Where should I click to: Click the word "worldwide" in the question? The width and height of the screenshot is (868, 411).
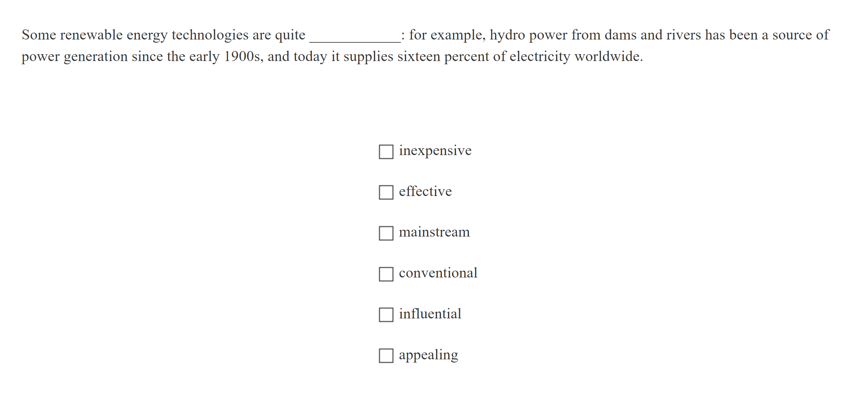[x=609, y=57]
